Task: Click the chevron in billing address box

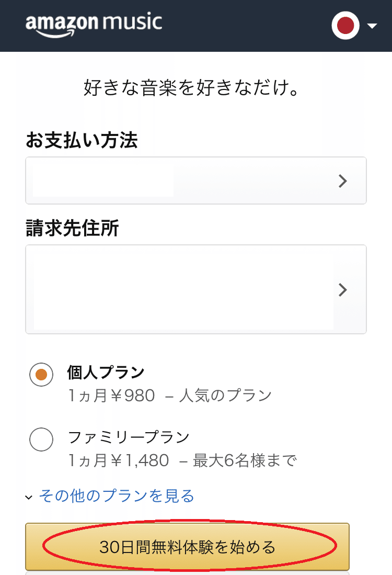Action: click(x=342, y=290)
